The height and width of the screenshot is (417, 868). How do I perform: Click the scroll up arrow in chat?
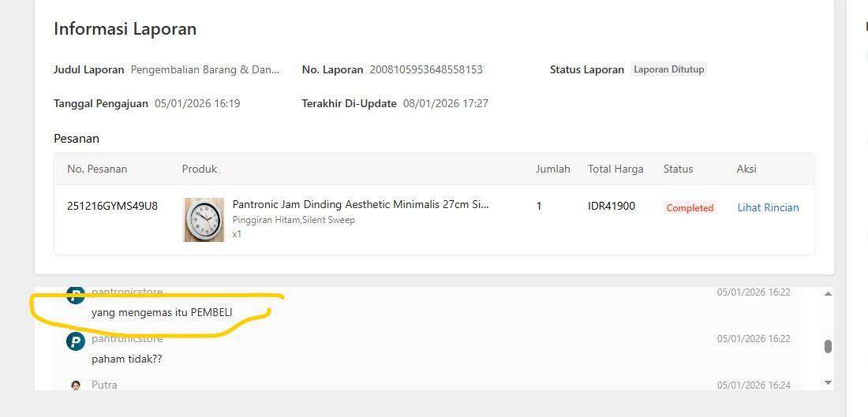(828, 293)
